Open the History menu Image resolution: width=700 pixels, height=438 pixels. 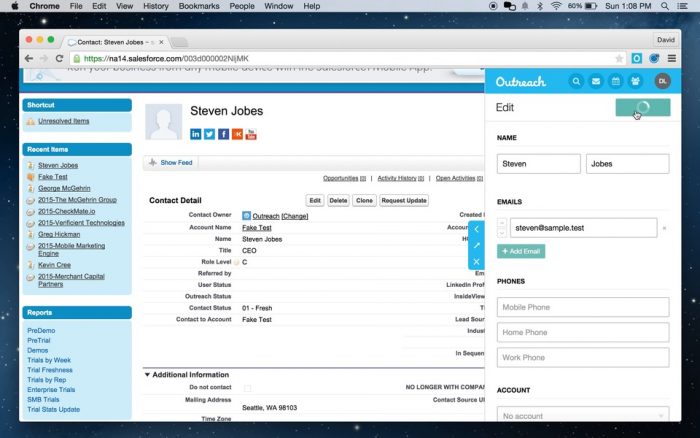[x=155, y=6]
